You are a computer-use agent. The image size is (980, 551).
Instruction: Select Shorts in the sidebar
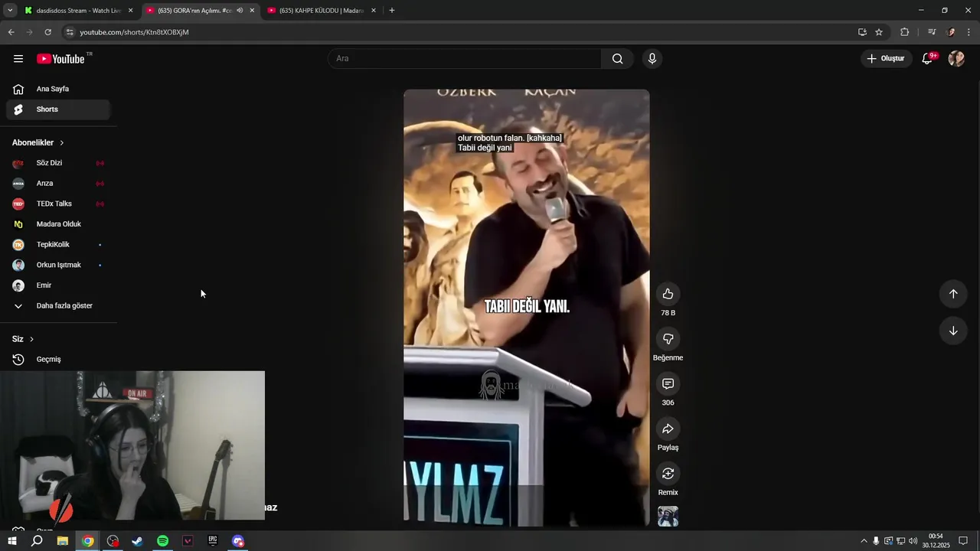58,109
